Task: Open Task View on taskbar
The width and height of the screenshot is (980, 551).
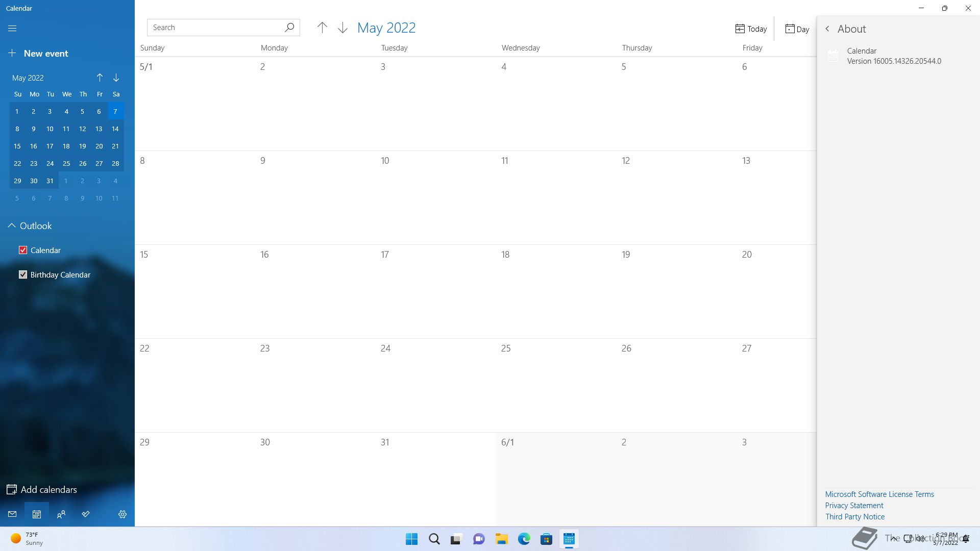Action: [456, 539]
